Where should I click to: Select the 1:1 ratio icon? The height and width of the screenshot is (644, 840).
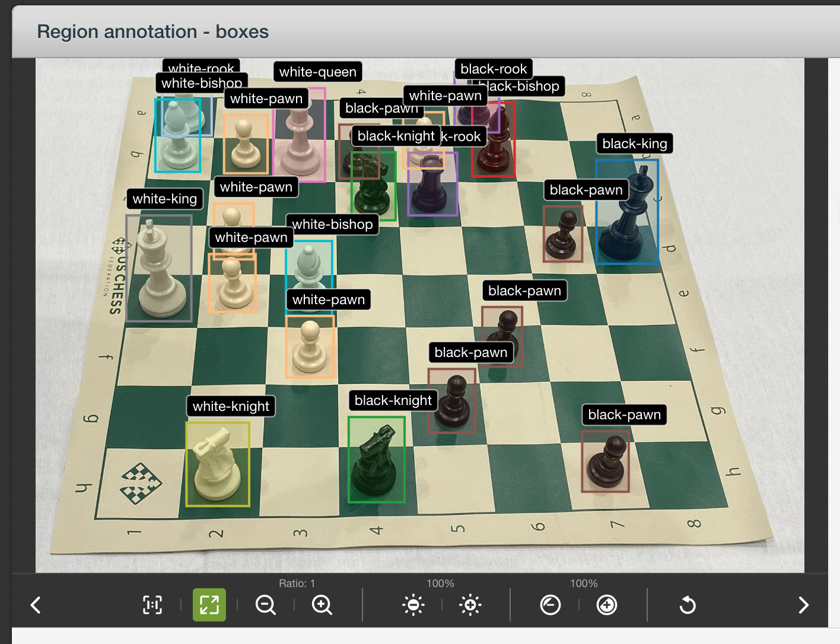click(x=152, y=605)
